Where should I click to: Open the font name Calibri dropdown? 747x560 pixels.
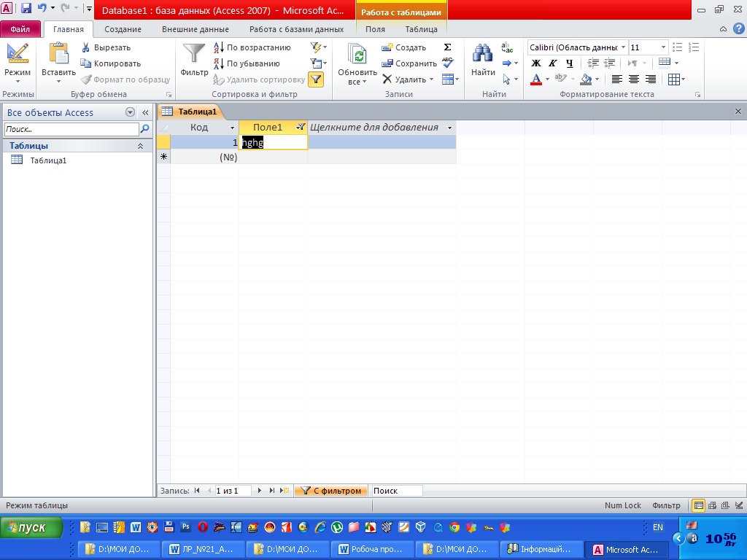(x=623, y=47)
